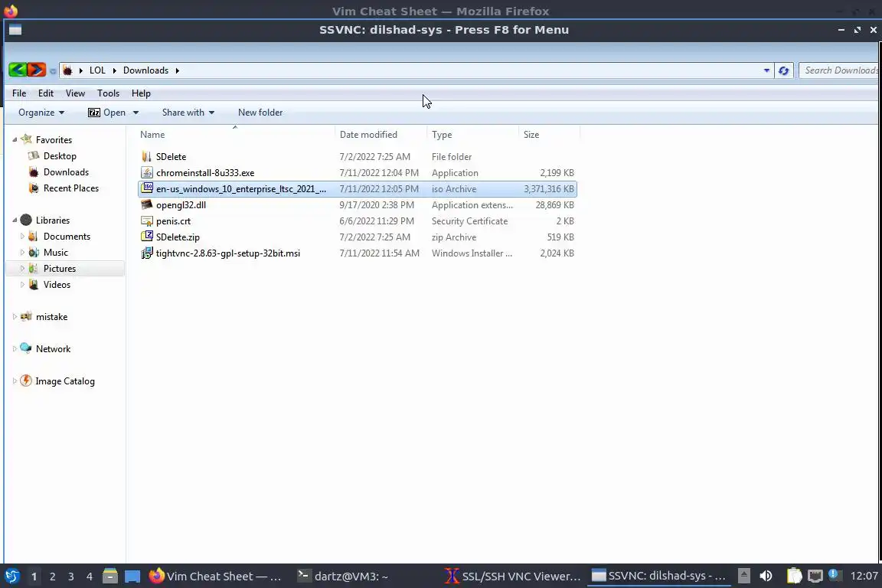Open Downloads under Favorites
Screen dimensions: 882x588
66,172
